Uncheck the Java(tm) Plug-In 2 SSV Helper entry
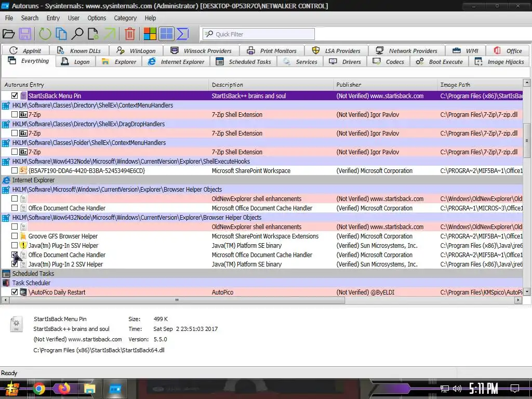 click(x=15, y=264)
